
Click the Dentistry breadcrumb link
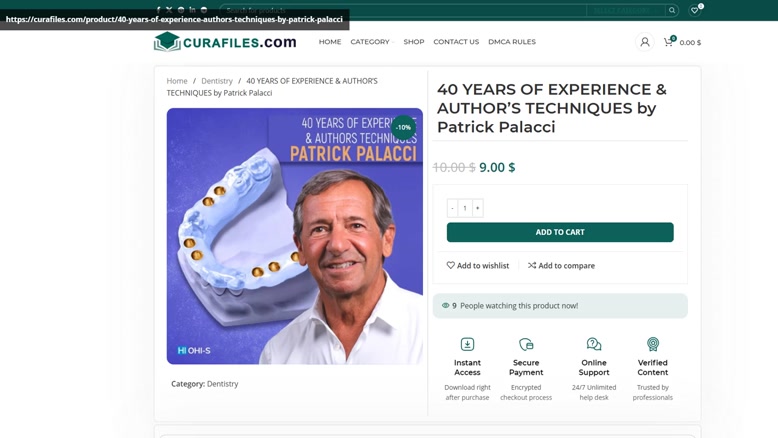coord(217,81)
